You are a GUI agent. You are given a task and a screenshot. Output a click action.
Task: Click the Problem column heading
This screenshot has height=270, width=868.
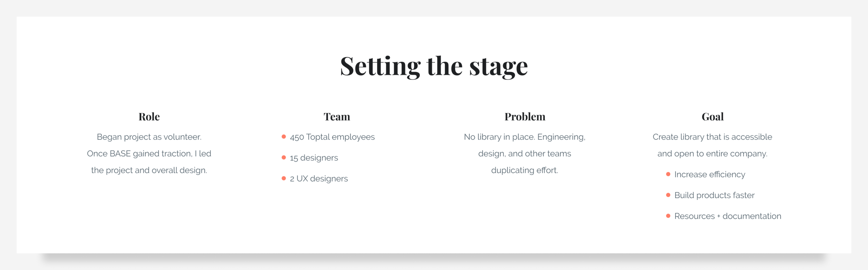[525, 117]
